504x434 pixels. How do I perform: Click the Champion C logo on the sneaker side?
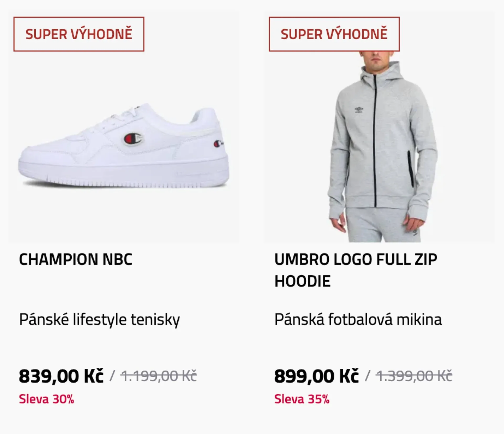(133, 138)
